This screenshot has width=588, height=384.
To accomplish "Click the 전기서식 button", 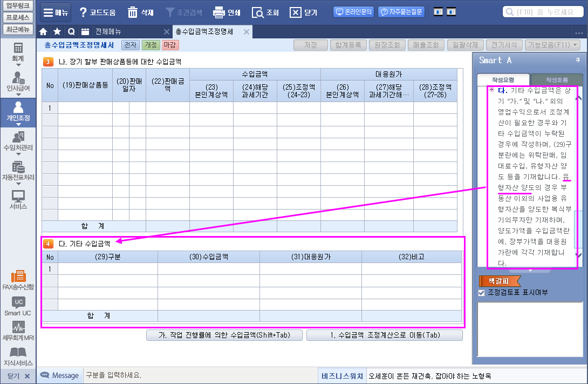I will click(504, 45).
